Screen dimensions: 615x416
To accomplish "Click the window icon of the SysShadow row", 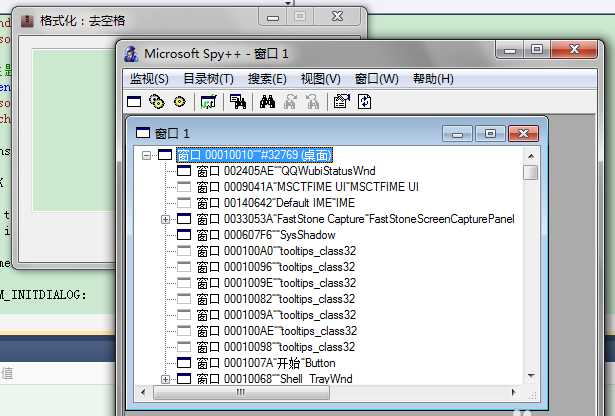I will [x=184, y=235].
